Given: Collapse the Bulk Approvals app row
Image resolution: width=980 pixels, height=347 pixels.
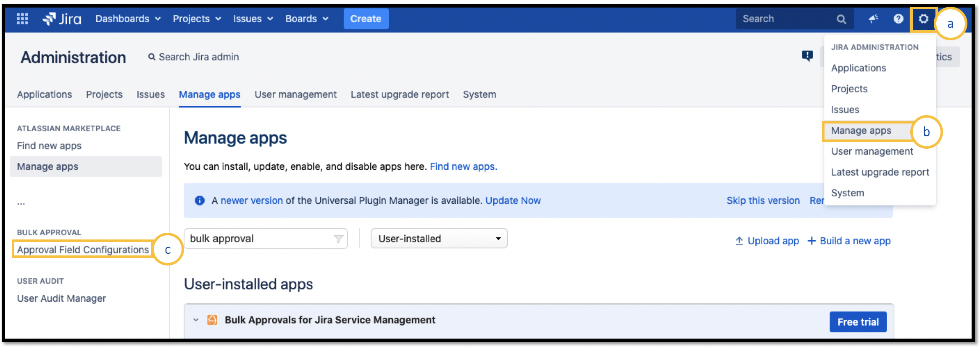Looking at the screenshot, I should [196, 320].
